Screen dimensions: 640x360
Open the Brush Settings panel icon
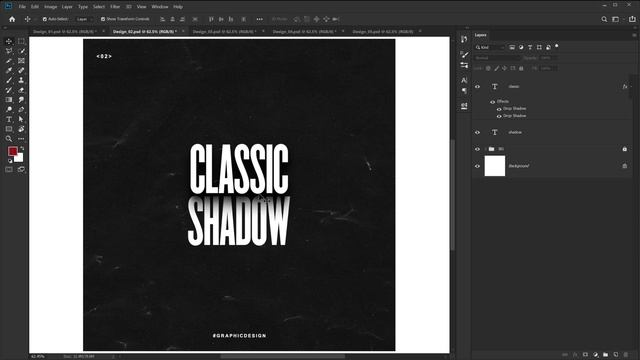(x=464, y=54)
